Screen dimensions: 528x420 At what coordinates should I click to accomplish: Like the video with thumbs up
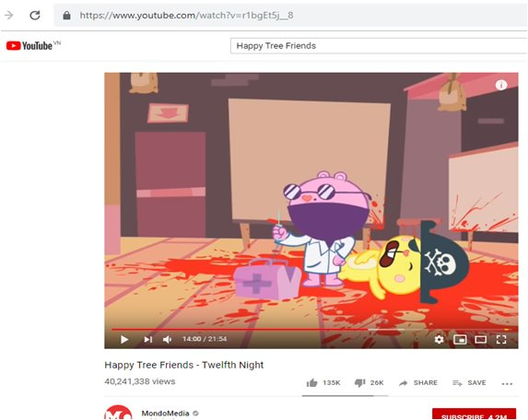(x=311, y=383)
